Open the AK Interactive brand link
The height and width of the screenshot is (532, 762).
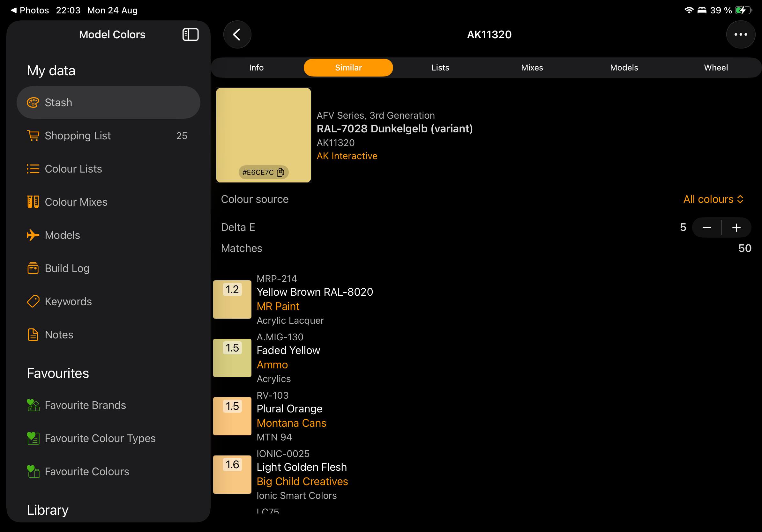click(x=347, y=156)
